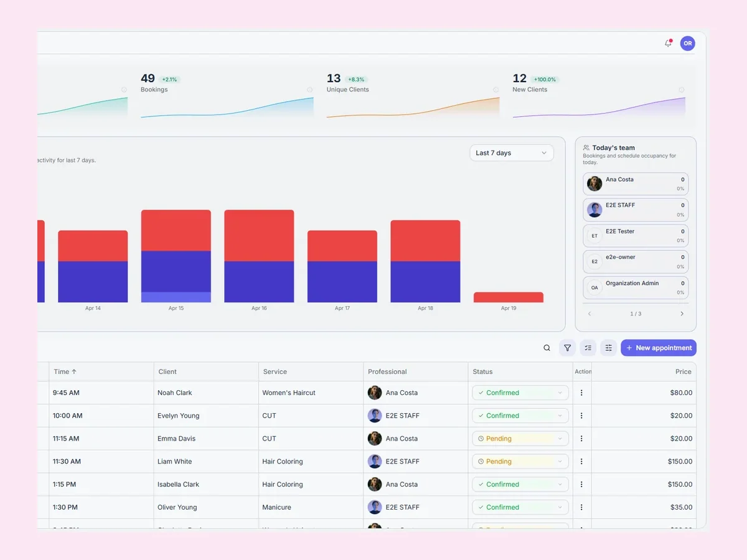
Task: Open actions menu for Emma Davis
Action: pyautogui.click(x=581, y=439)
